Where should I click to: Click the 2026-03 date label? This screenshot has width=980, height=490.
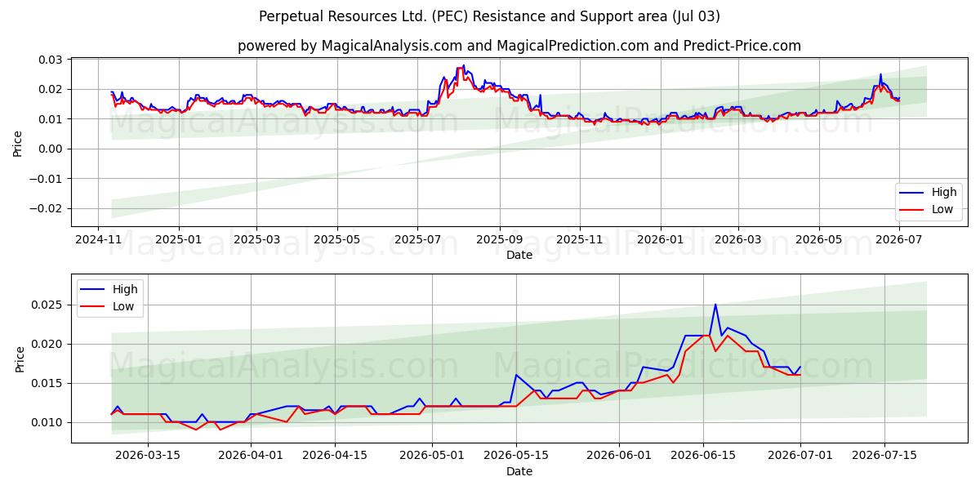pyautogui.click(x=737, y=240)
